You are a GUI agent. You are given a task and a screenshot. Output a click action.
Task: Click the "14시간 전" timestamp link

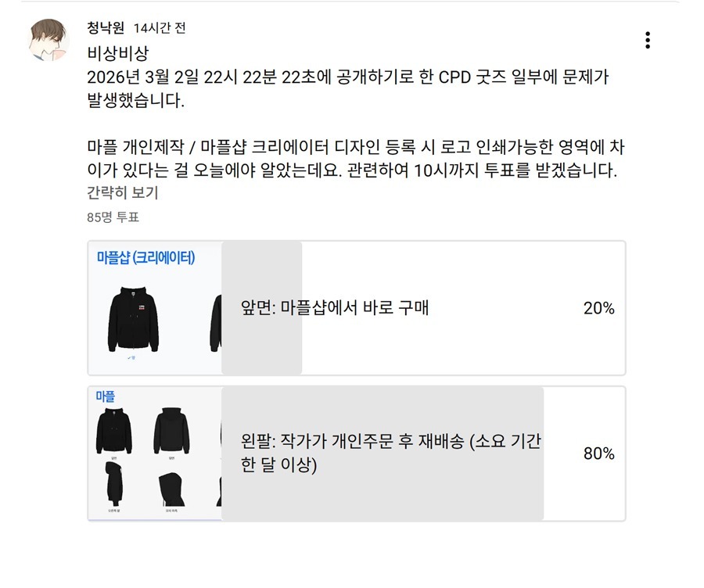pyautogui.click(x=160, y=28)
